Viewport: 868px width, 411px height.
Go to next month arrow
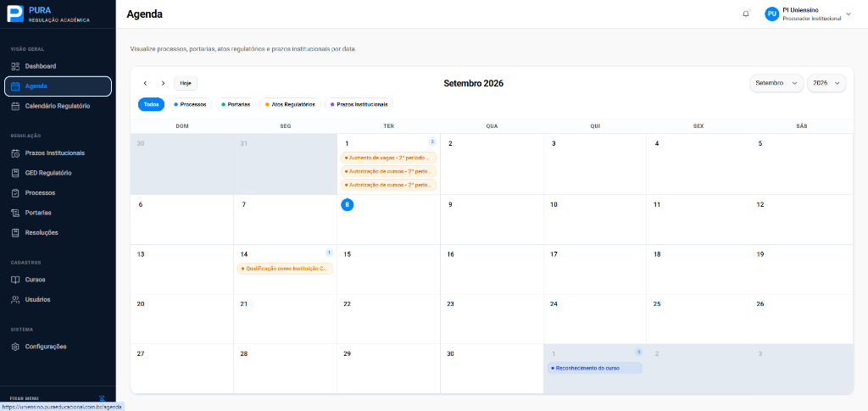tap(163, 83)
